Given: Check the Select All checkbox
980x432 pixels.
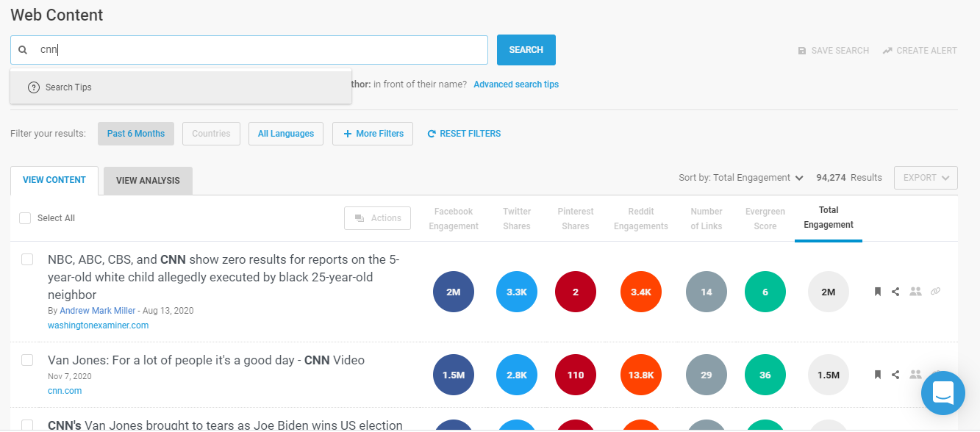Looking at the screenshot, I should (25, 218).
